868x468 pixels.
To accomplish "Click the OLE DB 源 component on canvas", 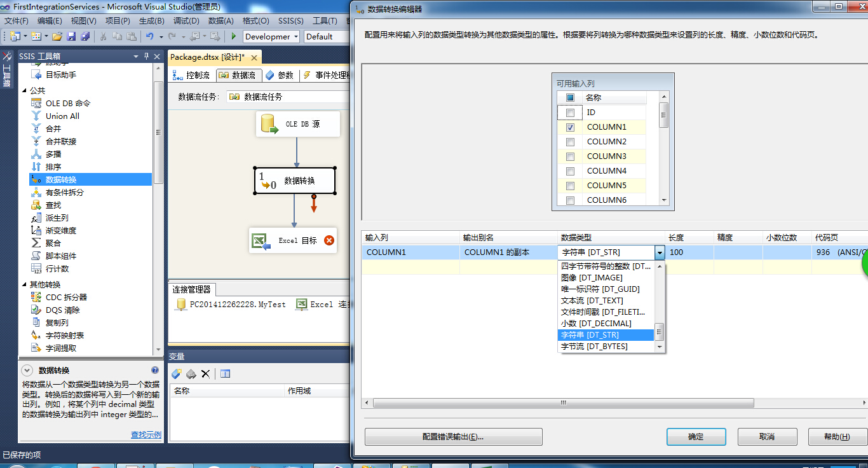I will [297, 124].
